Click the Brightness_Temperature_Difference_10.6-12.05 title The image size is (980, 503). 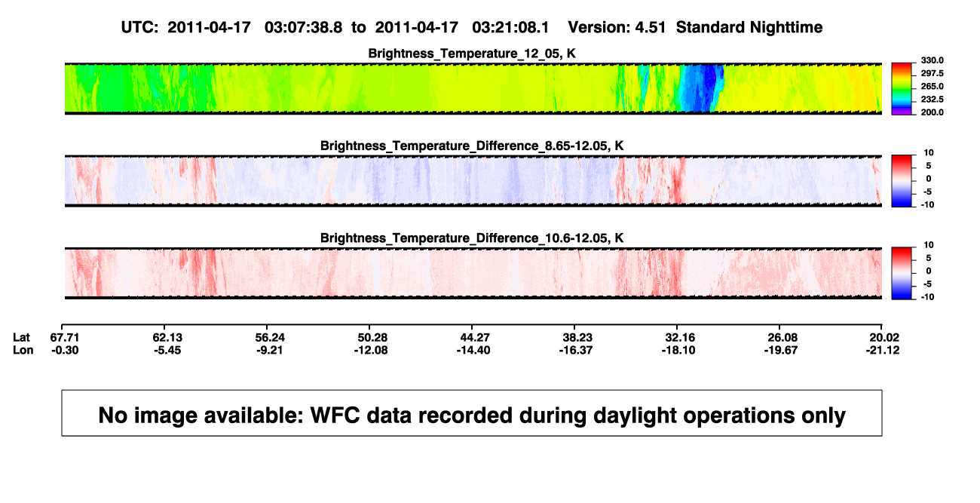pyautogui.click(x=472, y=238)
